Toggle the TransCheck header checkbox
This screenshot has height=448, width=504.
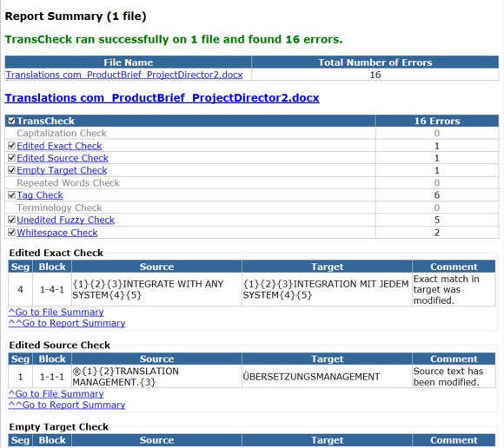(x=11, y=121)
